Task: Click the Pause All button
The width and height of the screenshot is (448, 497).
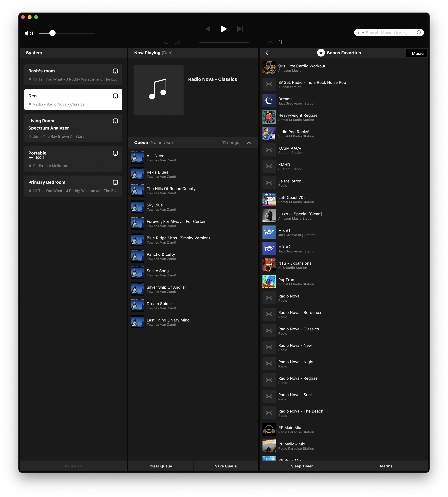Action: point(73,466)
